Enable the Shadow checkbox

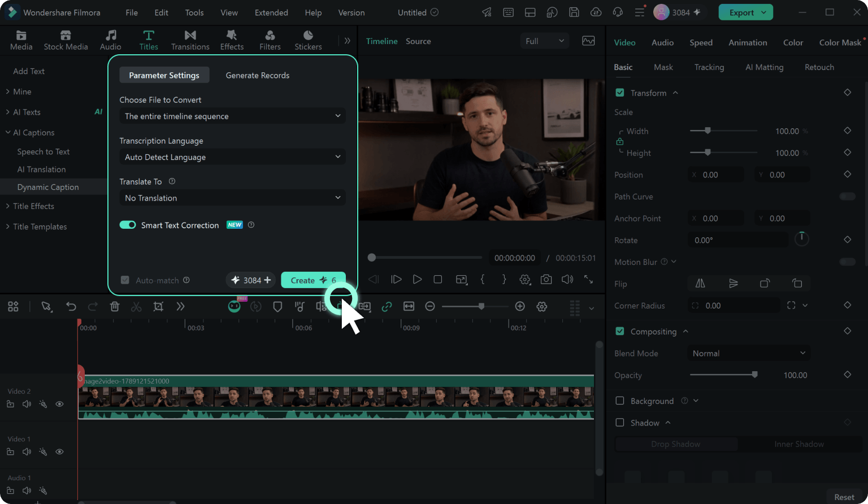pos(620,423)
